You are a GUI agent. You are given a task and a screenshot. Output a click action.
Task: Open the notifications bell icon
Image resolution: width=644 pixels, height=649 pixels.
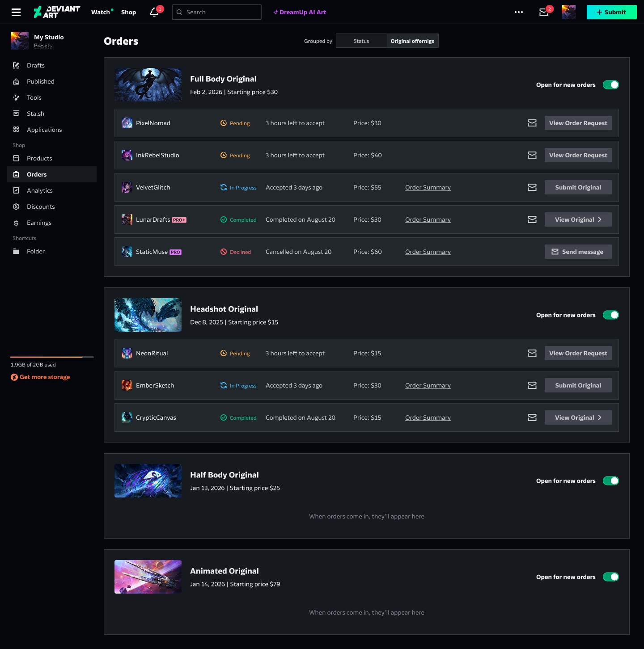(154, 12)
